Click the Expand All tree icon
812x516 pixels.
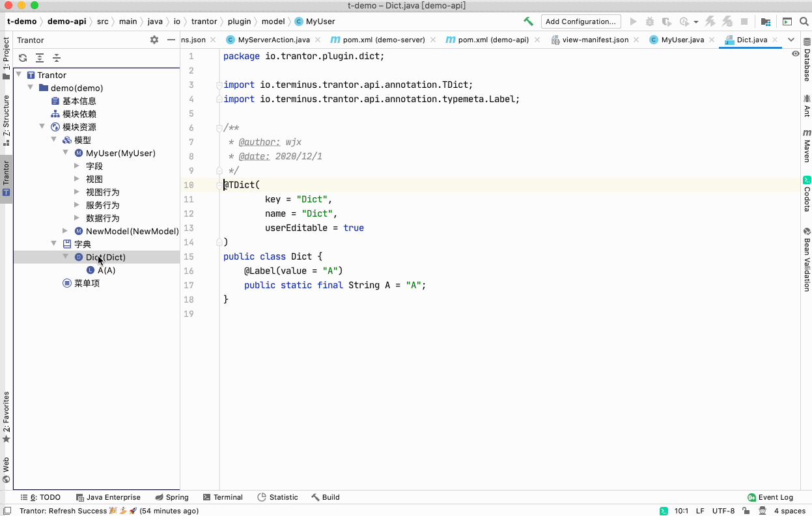40,58
